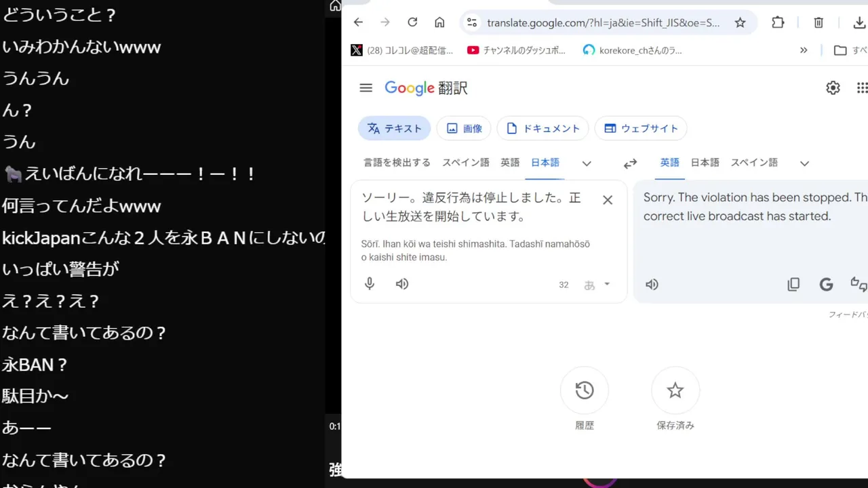Click the trash icon in Chrome toolbar
Screen dimensions: 868x488
click(x=818, y=22)
